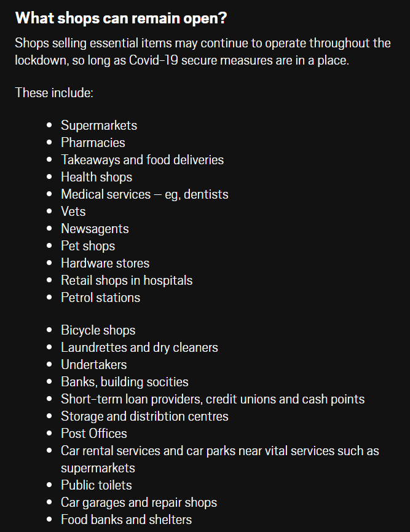Select 'Petrol stations' list entry

[x=100, y=298]
